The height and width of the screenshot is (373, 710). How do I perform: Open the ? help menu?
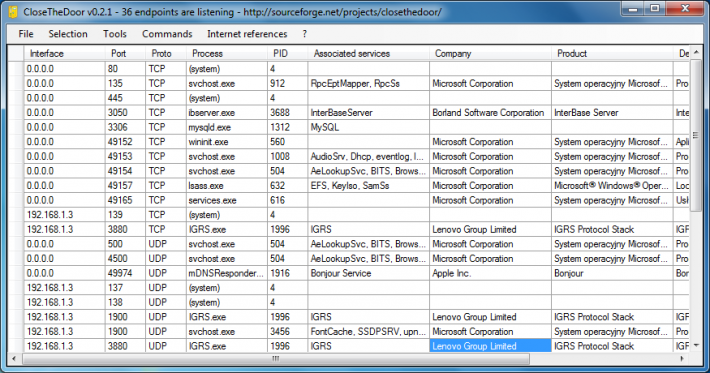[304, 34]
